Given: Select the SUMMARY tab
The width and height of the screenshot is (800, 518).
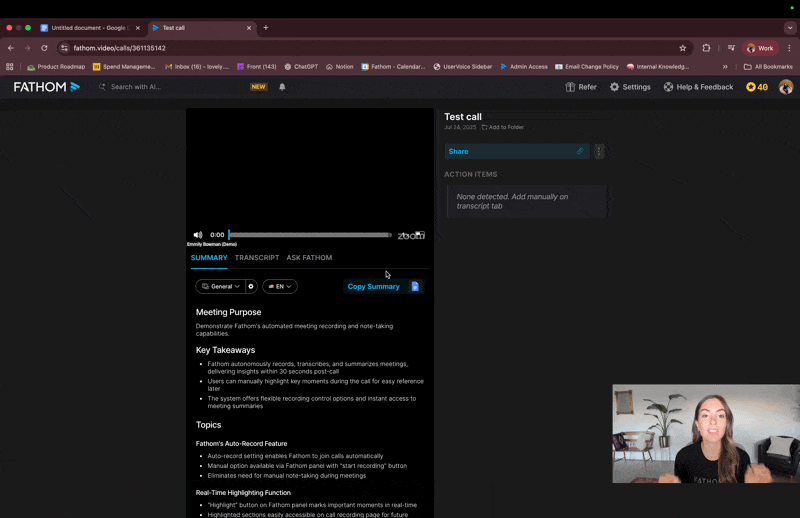Looking at the screenshot, I should tap(209, 258).
